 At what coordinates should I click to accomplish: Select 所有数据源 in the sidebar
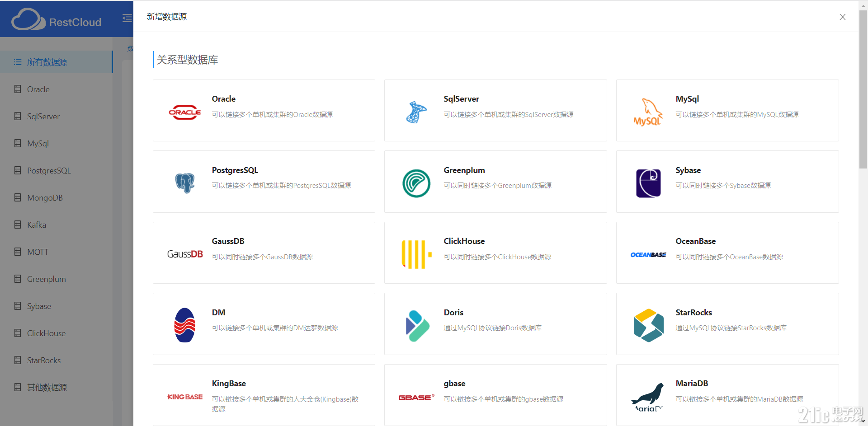(56, 62)
